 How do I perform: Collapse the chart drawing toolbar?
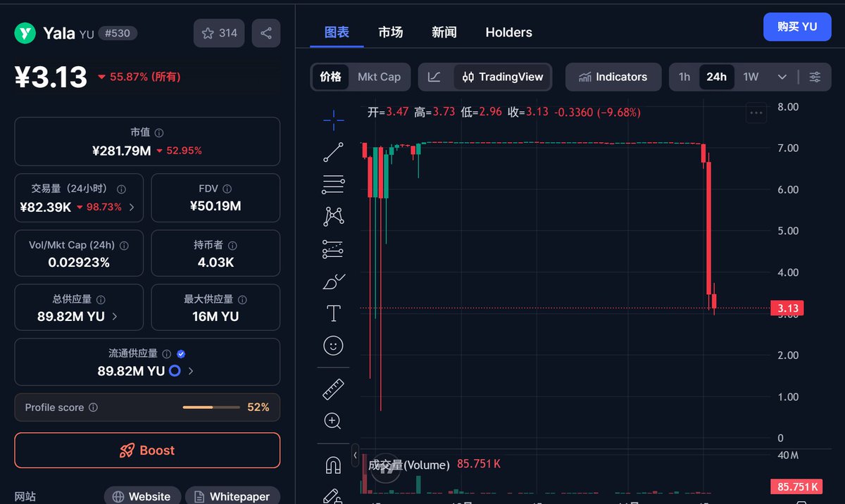pos(355,455)
